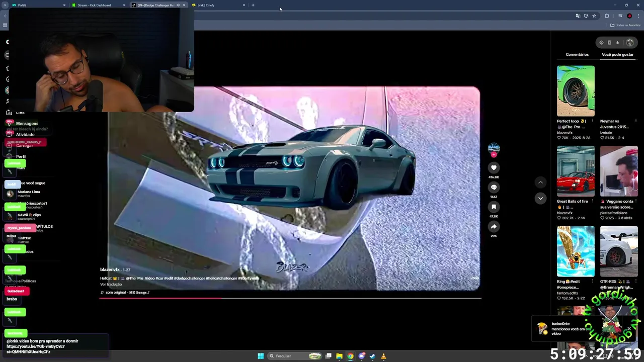Open Veggano conta sua versão thumbnail
The height and width of the screenshot is (362, 644).
(619, 171)
